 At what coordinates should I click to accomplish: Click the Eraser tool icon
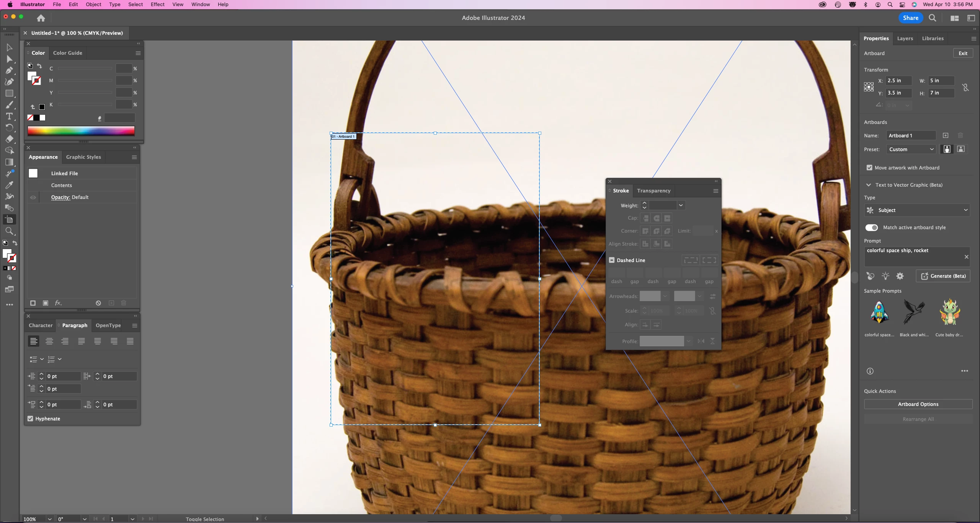[9, 139]
